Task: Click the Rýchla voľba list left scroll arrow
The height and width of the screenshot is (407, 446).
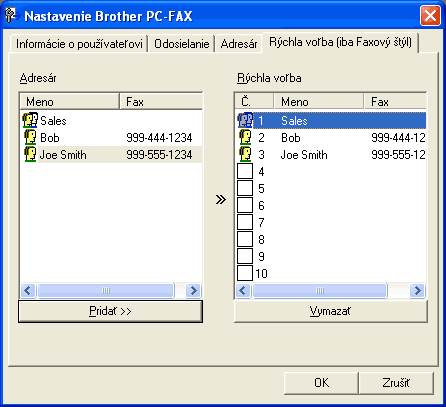Action: point(243,290)
